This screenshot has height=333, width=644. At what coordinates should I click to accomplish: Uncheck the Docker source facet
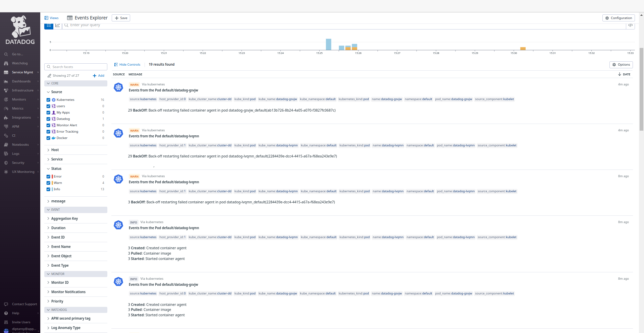(x=48, y=138)
